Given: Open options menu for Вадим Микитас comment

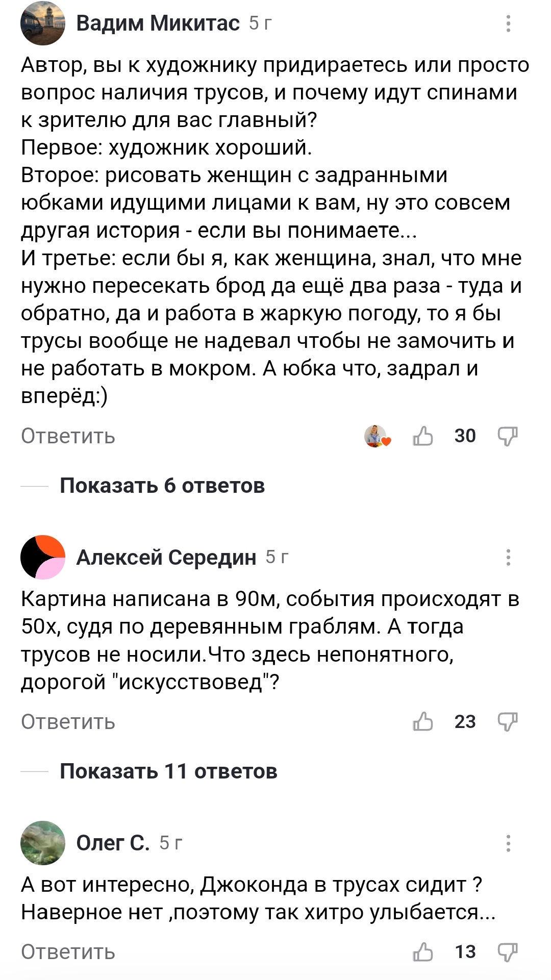Looking at the screenshot, I should [508, 23].
